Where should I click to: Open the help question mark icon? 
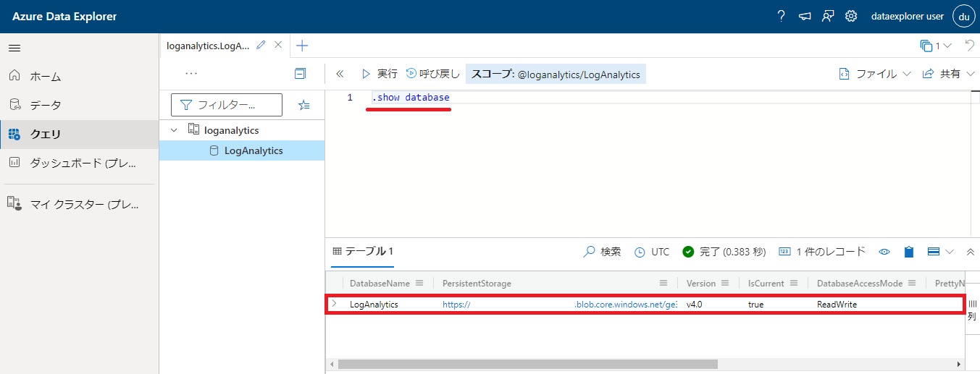(781, 17)
